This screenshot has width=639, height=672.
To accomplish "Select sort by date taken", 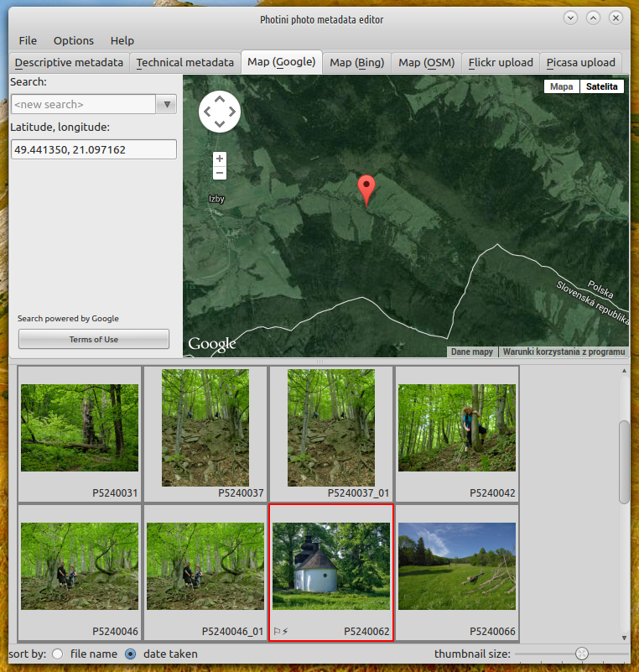I will [x=131, y=654].
